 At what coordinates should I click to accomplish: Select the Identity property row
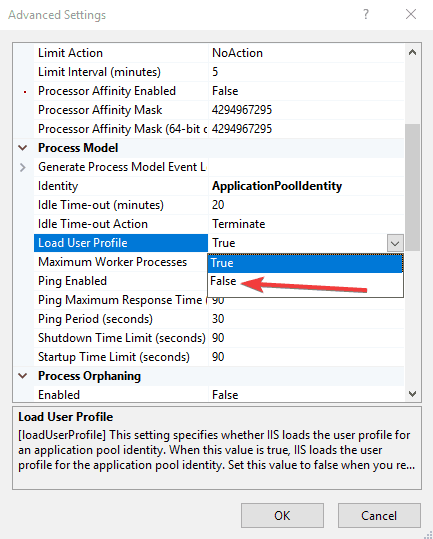point(219,186)
